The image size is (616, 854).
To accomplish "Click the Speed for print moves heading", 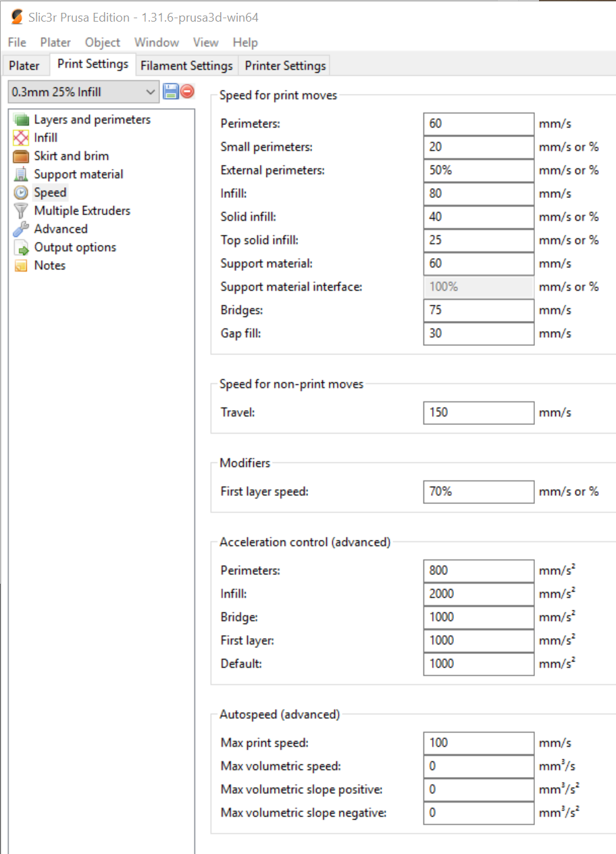I will (x=278, y=95).
